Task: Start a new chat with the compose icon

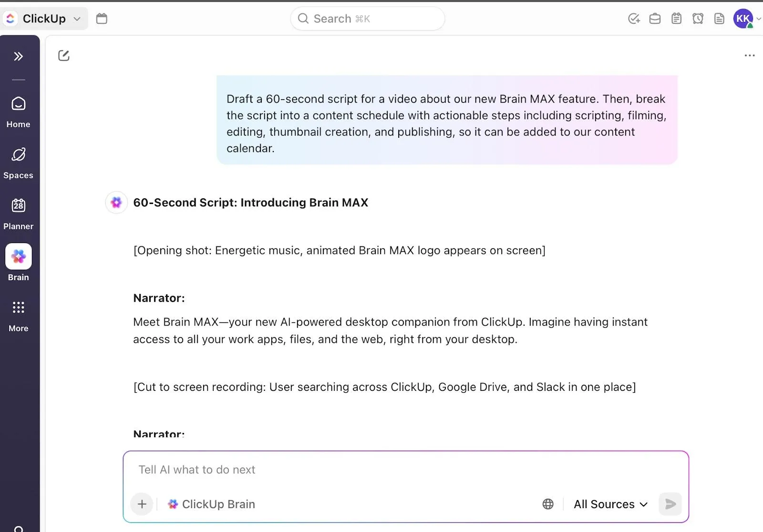Action: point(63,56)
